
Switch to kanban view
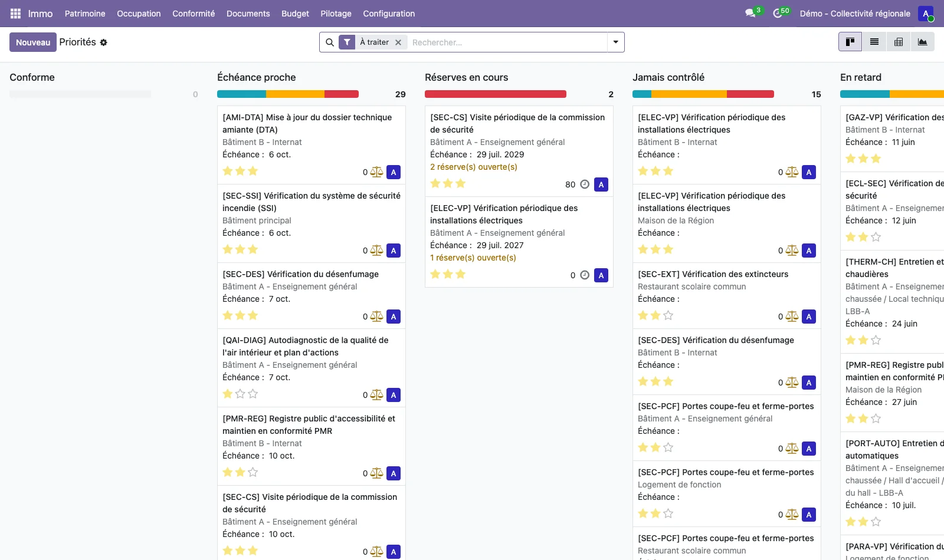pos(850,42)
